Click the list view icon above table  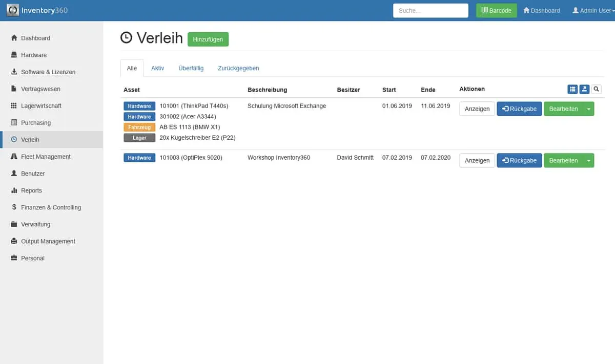(x=572, y=89)
